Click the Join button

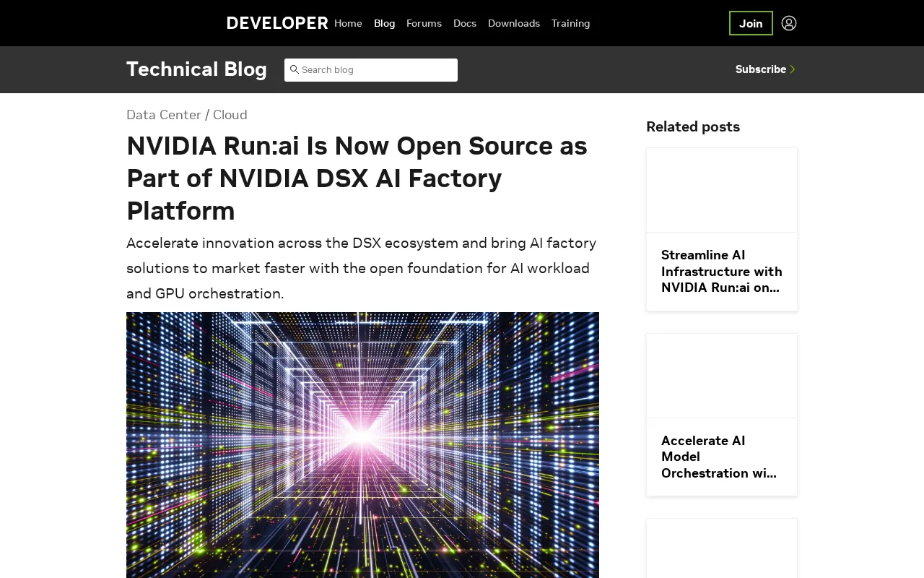(751, 23)
